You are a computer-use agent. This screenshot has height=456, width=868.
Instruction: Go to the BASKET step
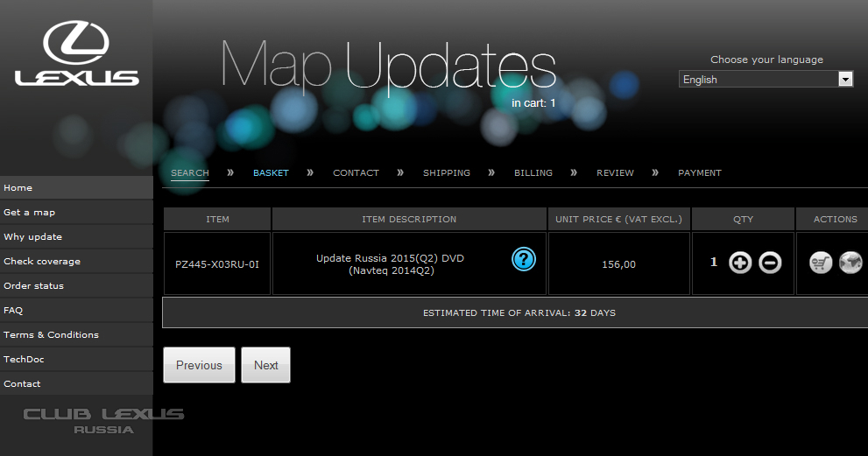click(x=271, y=172)
